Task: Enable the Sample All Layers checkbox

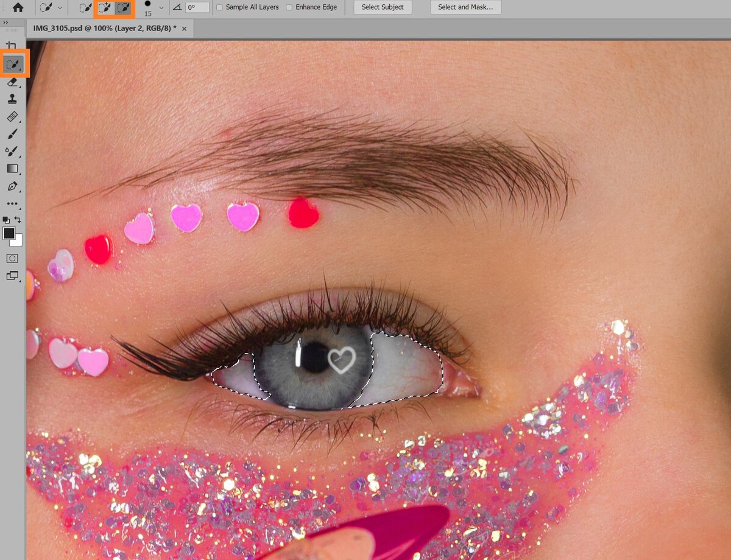Action: tap(219, 7)
